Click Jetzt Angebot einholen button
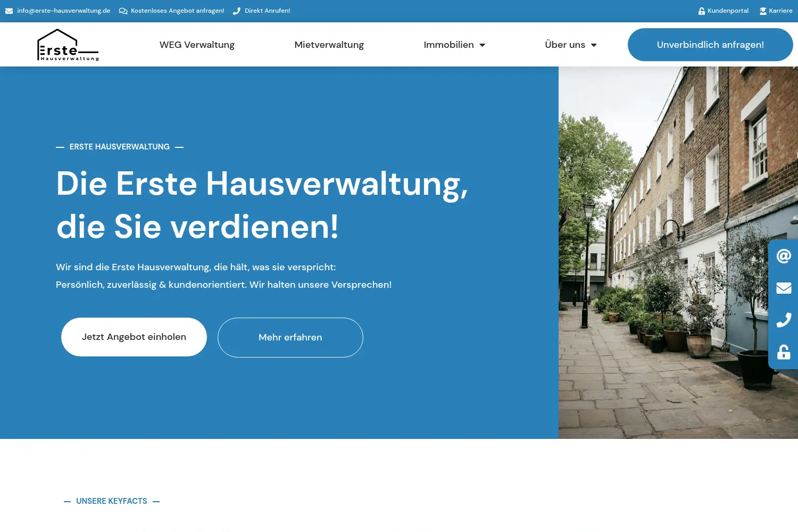The height and width of the screenshot is (532, 798). [x=134, y=337]
